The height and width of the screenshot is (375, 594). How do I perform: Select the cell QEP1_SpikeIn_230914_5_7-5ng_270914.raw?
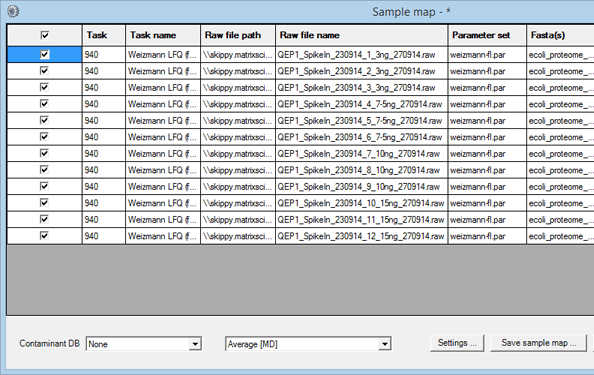tap(361, 120)
